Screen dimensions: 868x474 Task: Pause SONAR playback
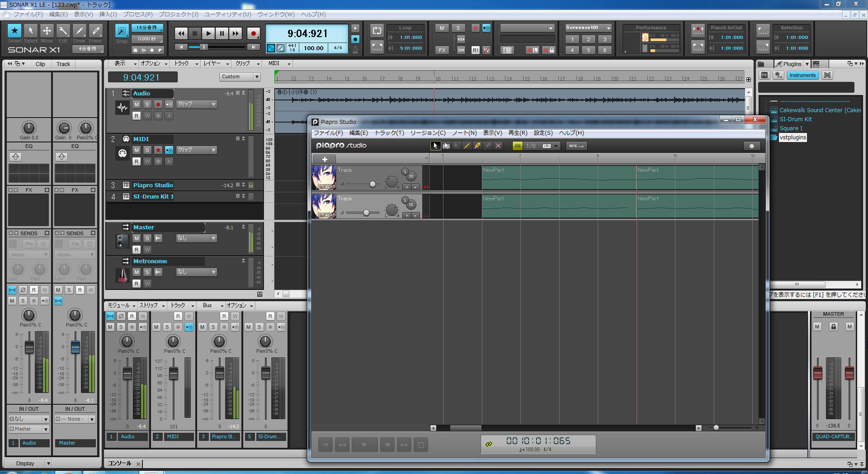(x=222, y=33)
